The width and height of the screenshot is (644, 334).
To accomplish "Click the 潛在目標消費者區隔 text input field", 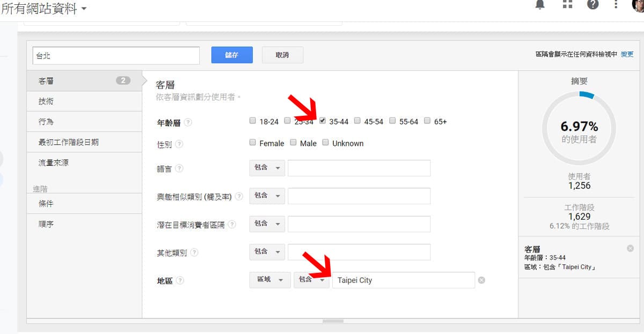I will click(x=359, y=224).
